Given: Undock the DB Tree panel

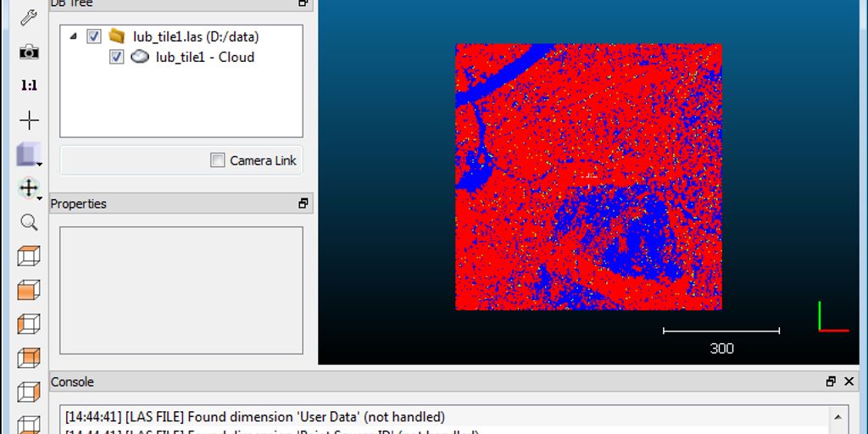Looking at the screenshot, I should coord(303,3).
